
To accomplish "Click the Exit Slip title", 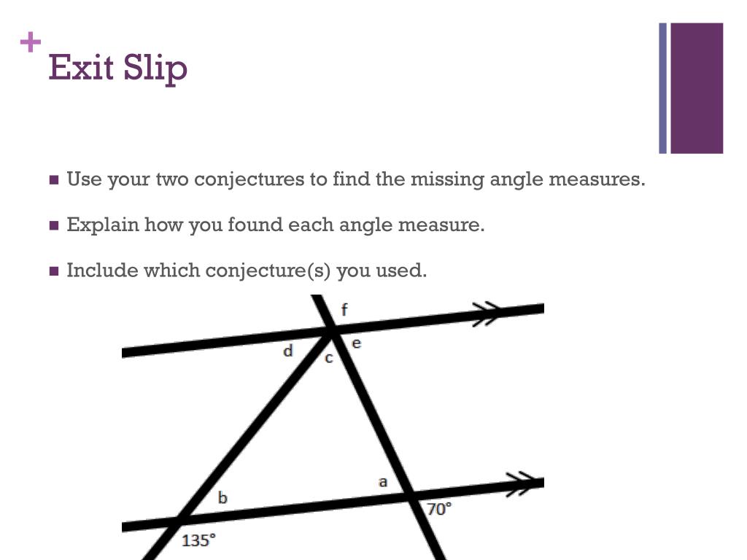I will pyautogui.click(x=117, y=68).
